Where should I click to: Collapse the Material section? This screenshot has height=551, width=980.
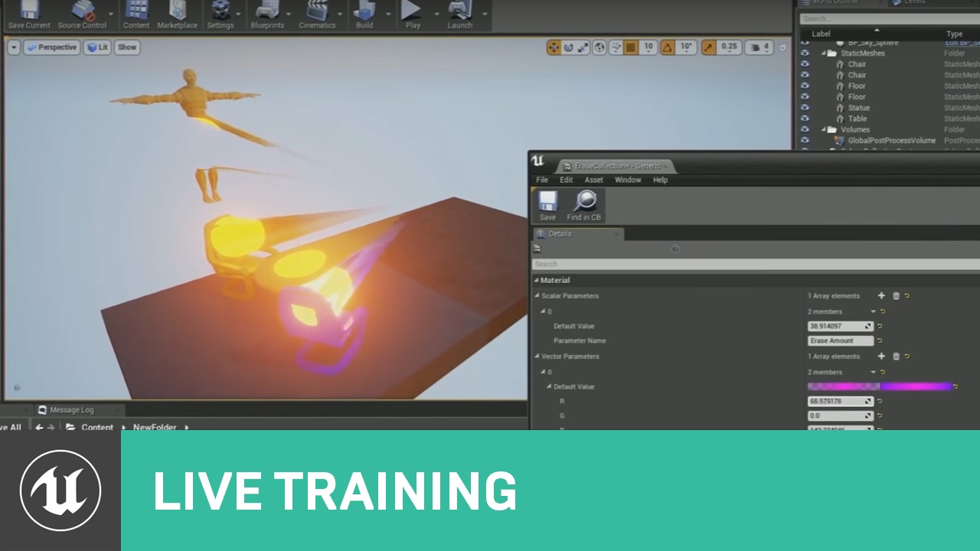point(536,280)
